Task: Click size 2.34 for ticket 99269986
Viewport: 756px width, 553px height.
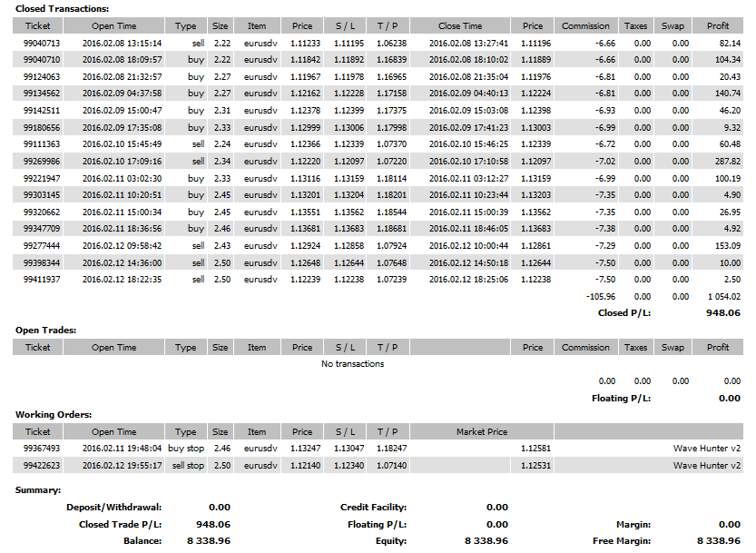Action: pyautogui.click(x=222, y=161)
